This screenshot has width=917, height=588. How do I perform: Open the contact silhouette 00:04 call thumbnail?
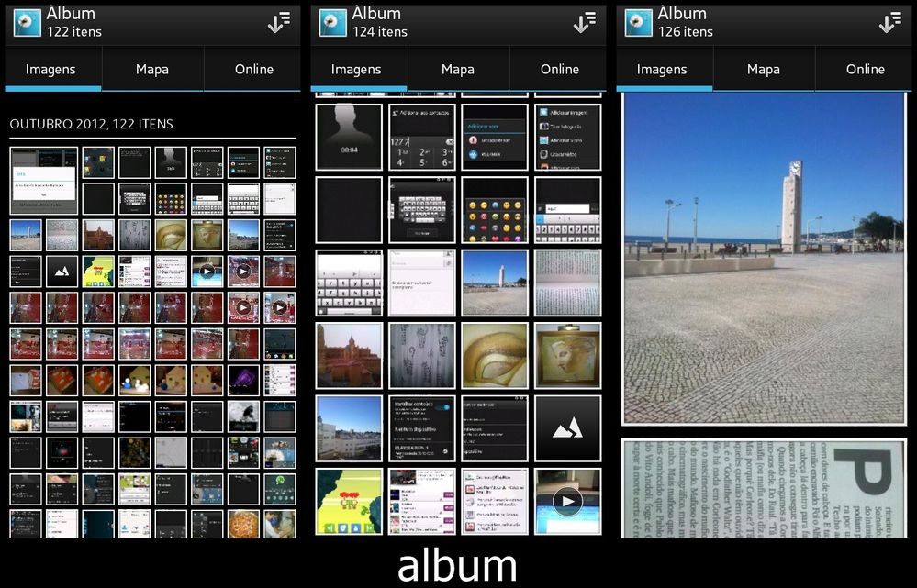pyautogui.click(x=349, y=137)
